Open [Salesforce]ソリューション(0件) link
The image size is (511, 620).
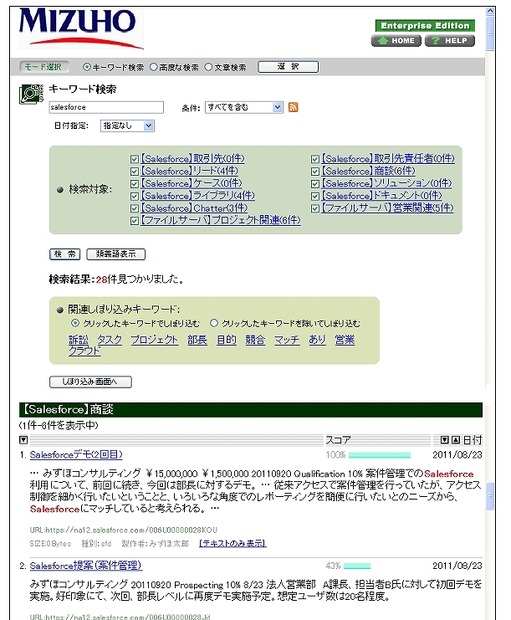pos(386,183)
